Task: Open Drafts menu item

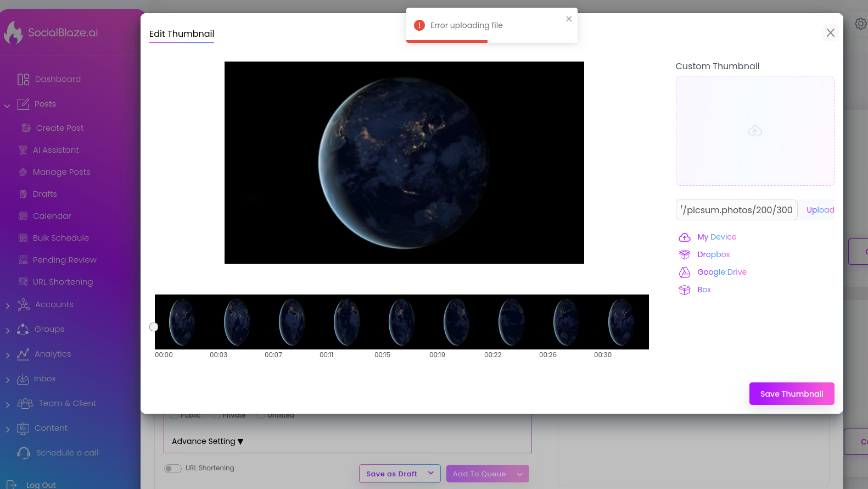Action: (x=45, y=194)
